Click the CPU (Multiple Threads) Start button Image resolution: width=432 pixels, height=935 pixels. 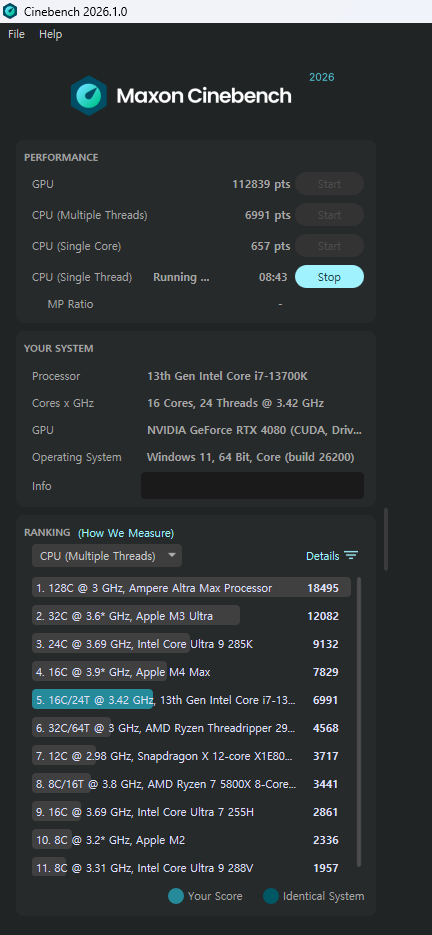329,215
